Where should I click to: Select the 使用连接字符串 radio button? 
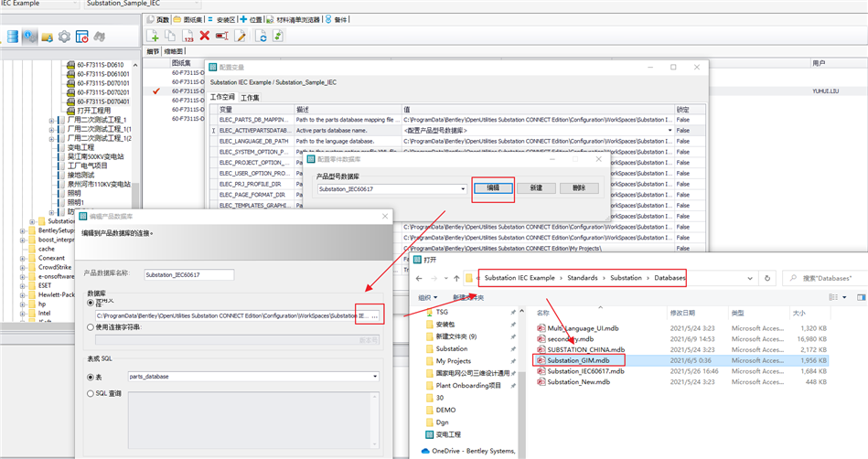[91, 326]
